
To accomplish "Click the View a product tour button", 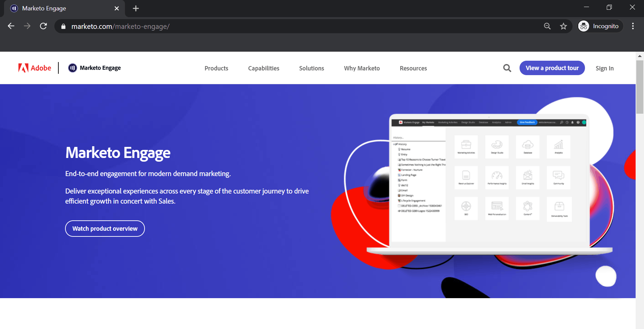I will point(552,68).
